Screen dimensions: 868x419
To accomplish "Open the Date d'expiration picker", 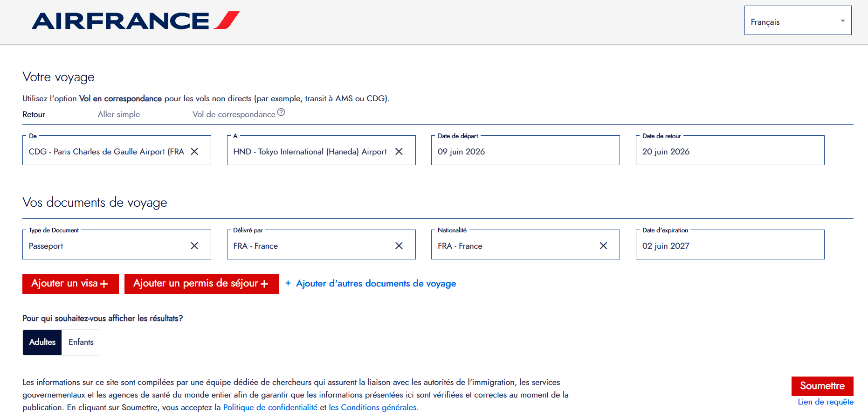I will pos(730,244).
